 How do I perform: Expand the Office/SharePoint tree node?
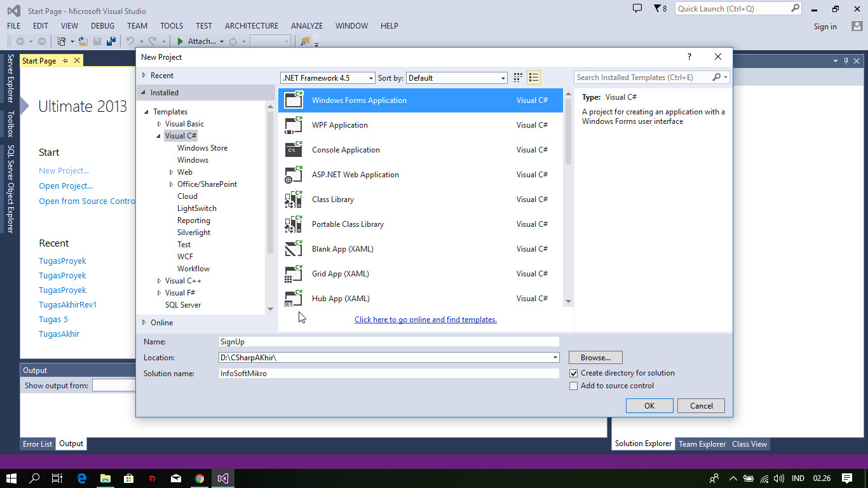coord(172,184)
